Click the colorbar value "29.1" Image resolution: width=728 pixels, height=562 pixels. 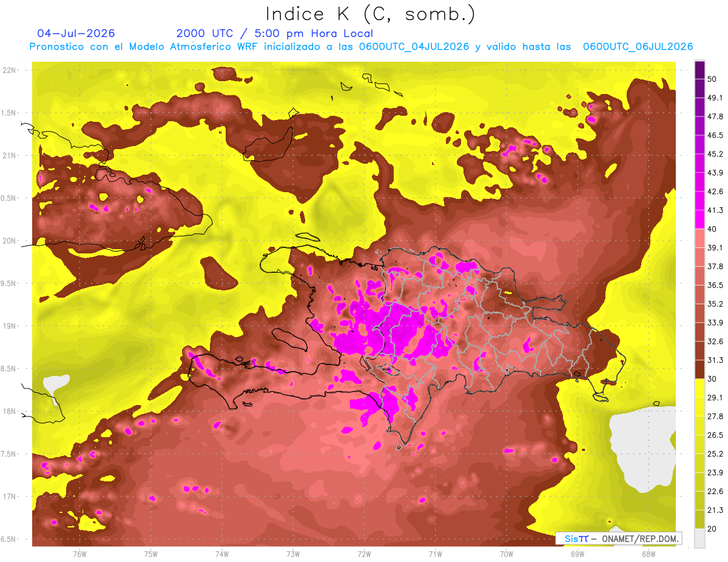[x=715, y=398]
